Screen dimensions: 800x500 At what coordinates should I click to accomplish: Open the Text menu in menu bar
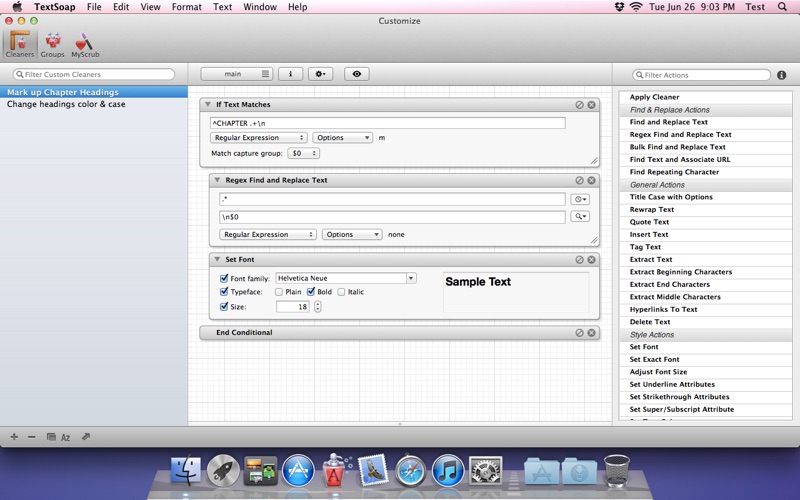[x=222, y=7]
